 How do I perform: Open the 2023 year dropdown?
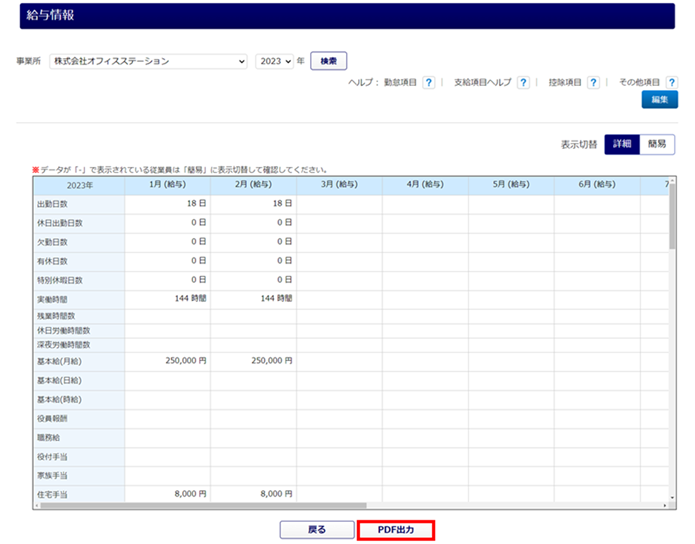[274, 61]
